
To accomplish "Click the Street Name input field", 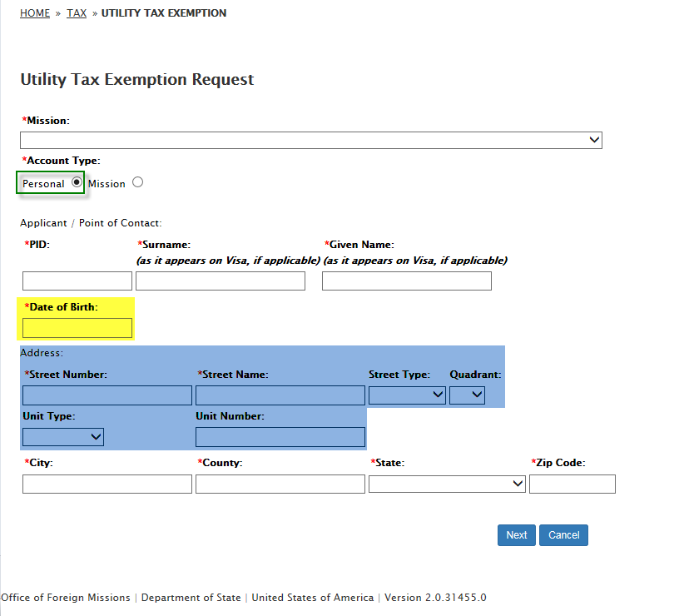I will point(280,395).
